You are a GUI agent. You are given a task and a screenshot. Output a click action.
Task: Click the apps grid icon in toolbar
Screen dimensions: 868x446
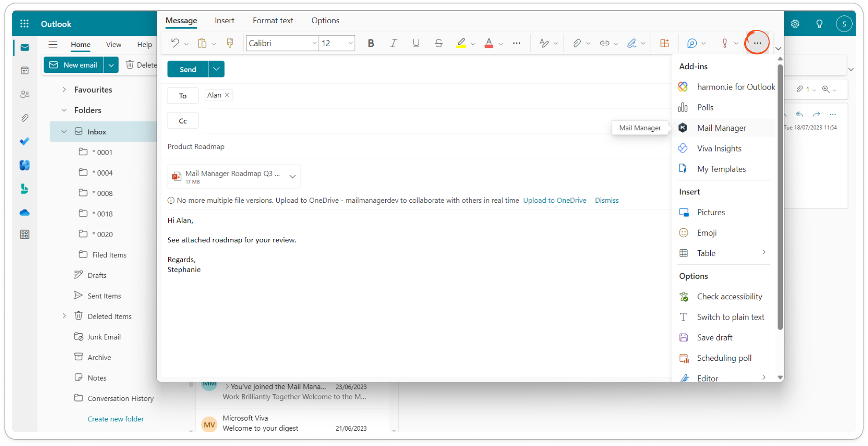click(665, 43)
